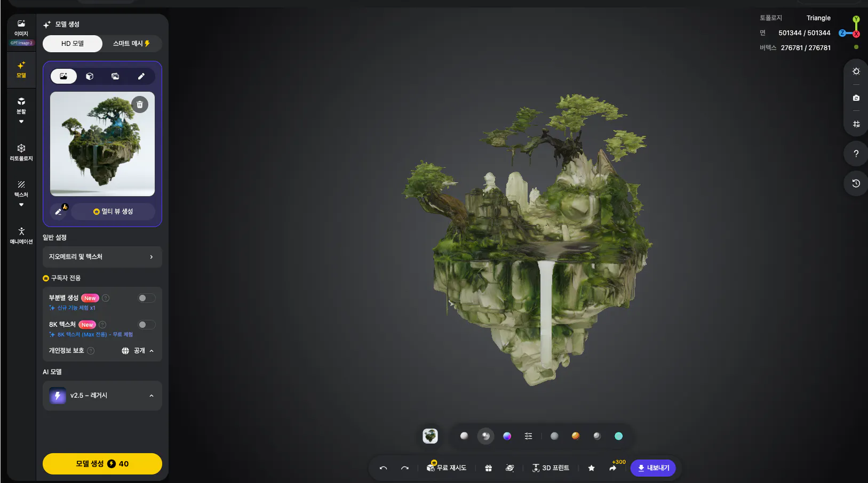Image resolution: width=868 pixels, height=483 pixels.
Task: Share the model with the arrow icon
Action: 612,468
